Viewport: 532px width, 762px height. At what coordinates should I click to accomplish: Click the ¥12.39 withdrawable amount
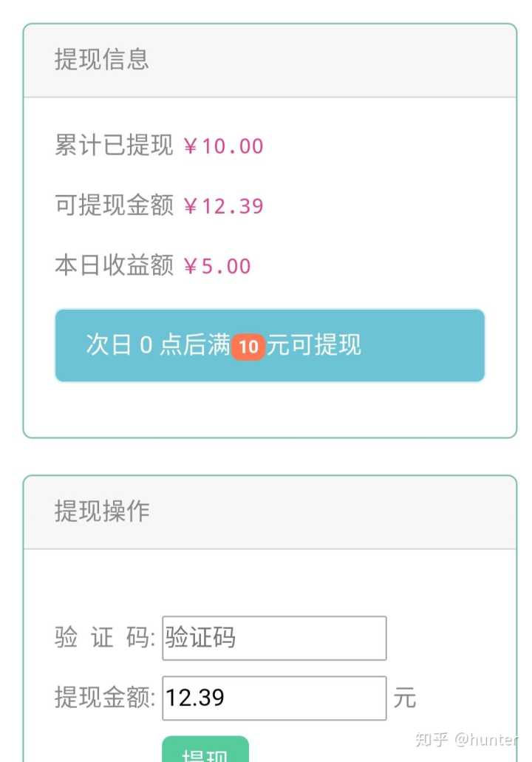pos(223,206)
